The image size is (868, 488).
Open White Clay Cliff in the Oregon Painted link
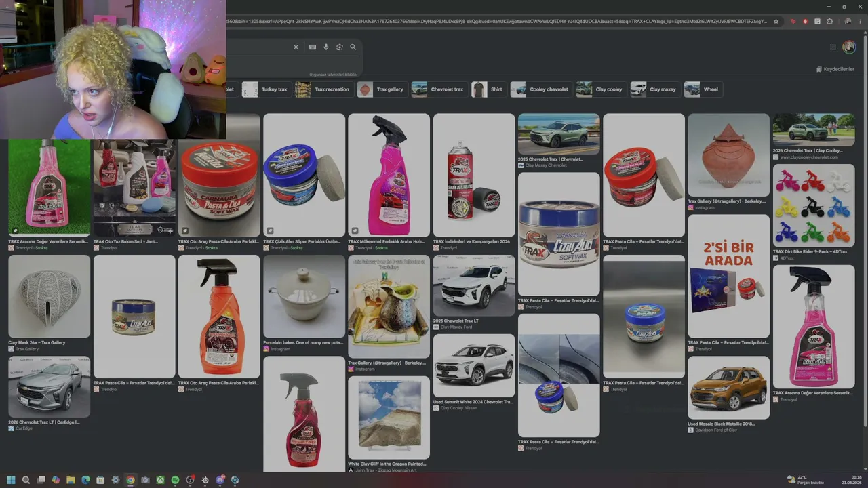(x=387, y=464)
